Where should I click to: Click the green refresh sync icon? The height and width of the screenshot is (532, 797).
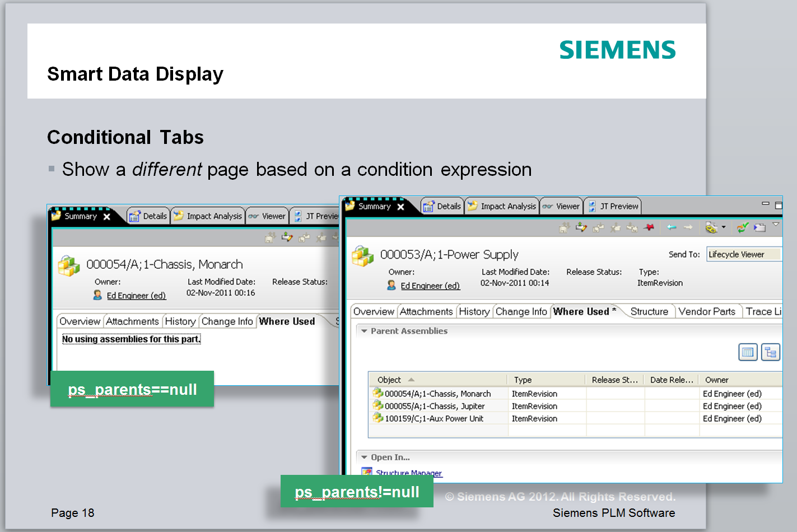(x=743, y=227)
